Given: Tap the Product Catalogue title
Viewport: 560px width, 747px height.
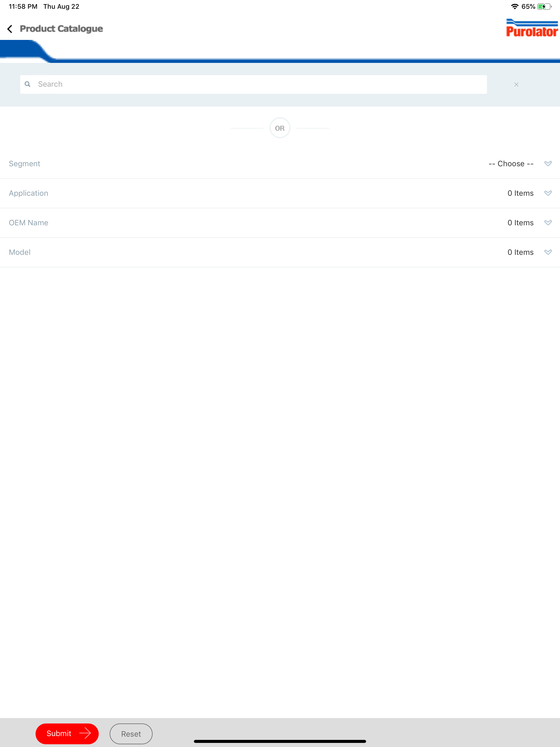Looking at the screenshot, I should [x=61, y=29].
